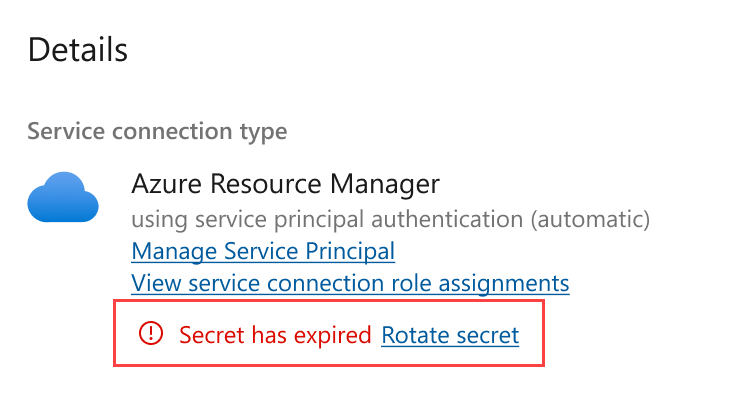Click the Service connection type label
The width and height of the screenshot is (735, 397).
pos(157,131)
